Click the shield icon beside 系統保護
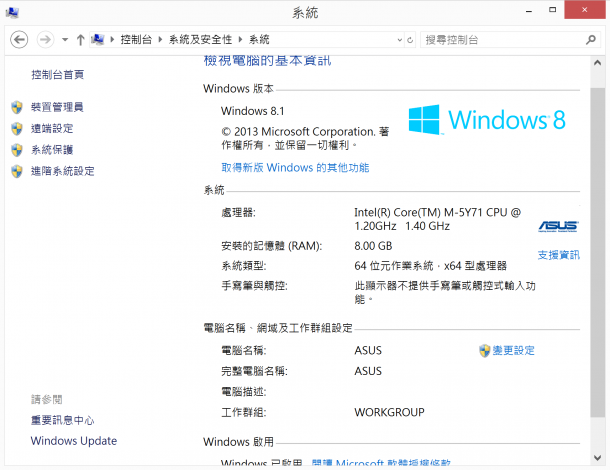610x470 pixels. tap(17, 150)
